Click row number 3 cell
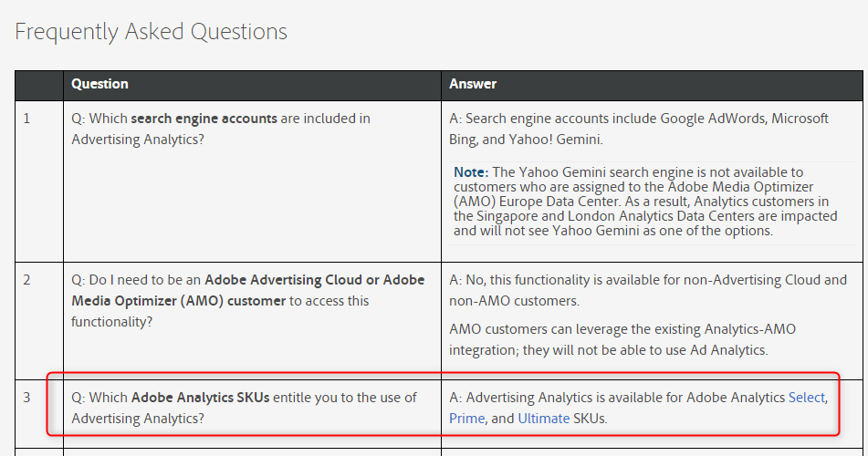Screen dimensions: 868x456 (x=39, y=414)
